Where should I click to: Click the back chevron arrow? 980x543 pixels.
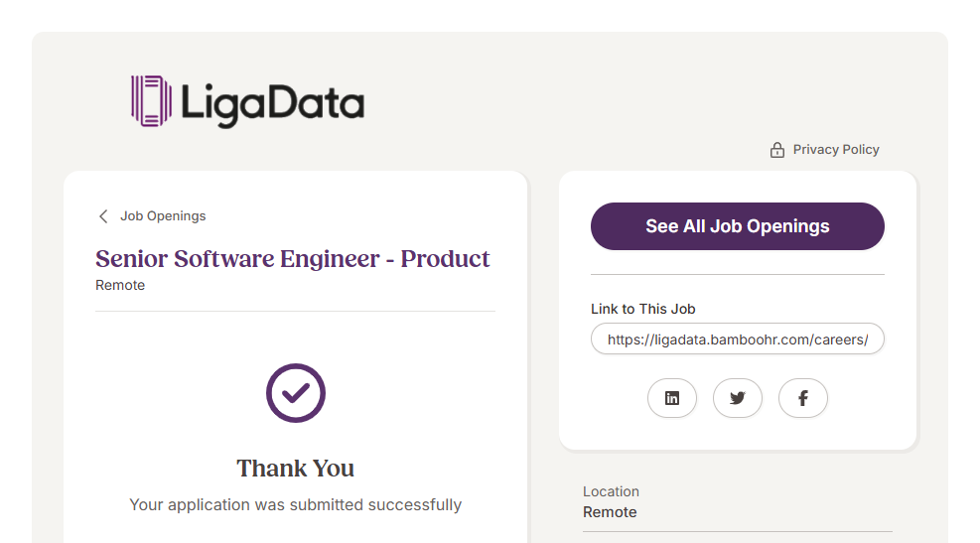click(102, 216)
